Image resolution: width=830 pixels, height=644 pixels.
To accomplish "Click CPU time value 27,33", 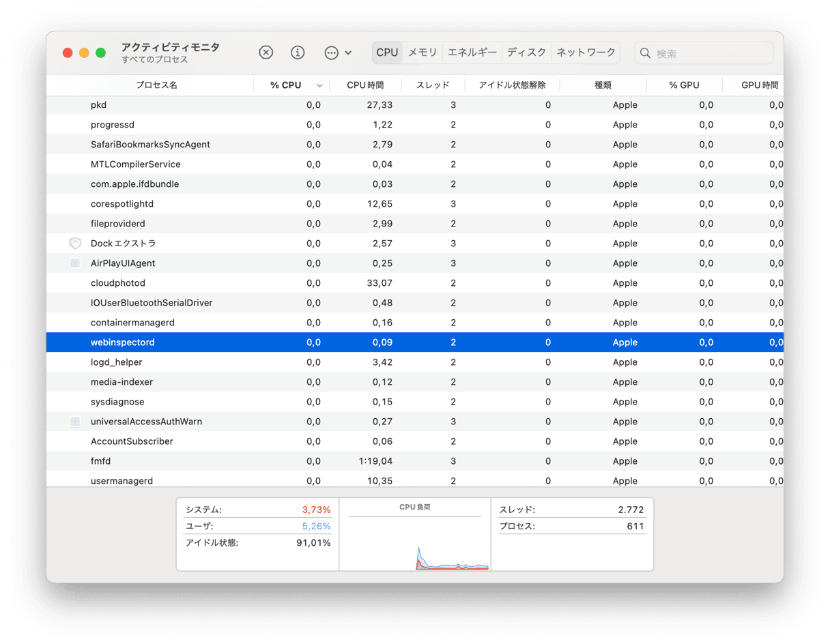I will tap(380, 105).
